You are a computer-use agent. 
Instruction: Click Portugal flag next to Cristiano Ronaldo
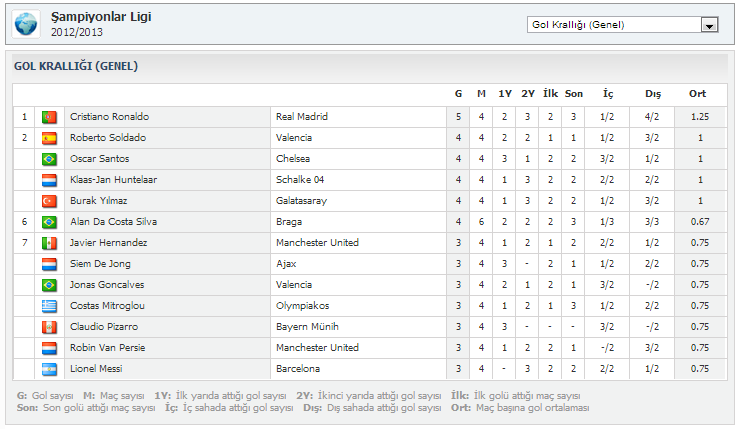point(49,117)
